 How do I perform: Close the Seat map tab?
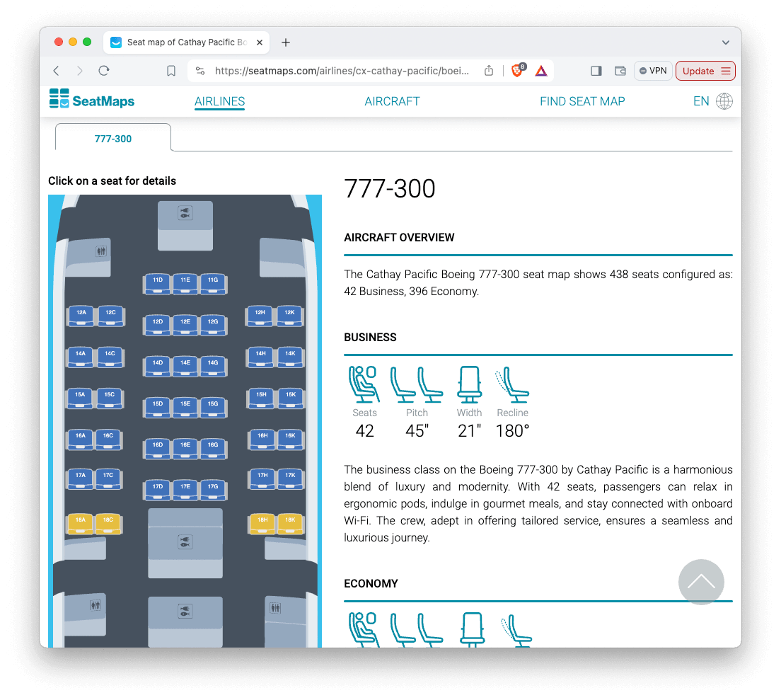click(x=260, y=42)
